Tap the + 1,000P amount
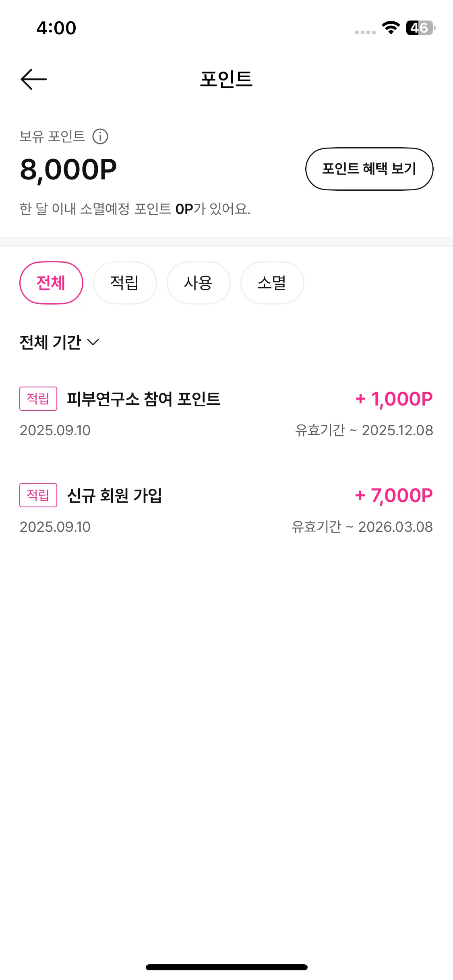 pos(394,399)
